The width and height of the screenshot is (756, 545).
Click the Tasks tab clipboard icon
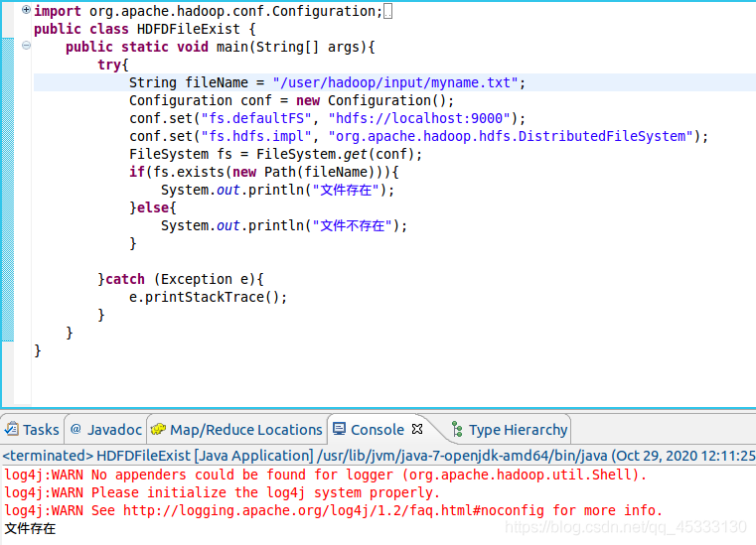click(x=12, y=429)
